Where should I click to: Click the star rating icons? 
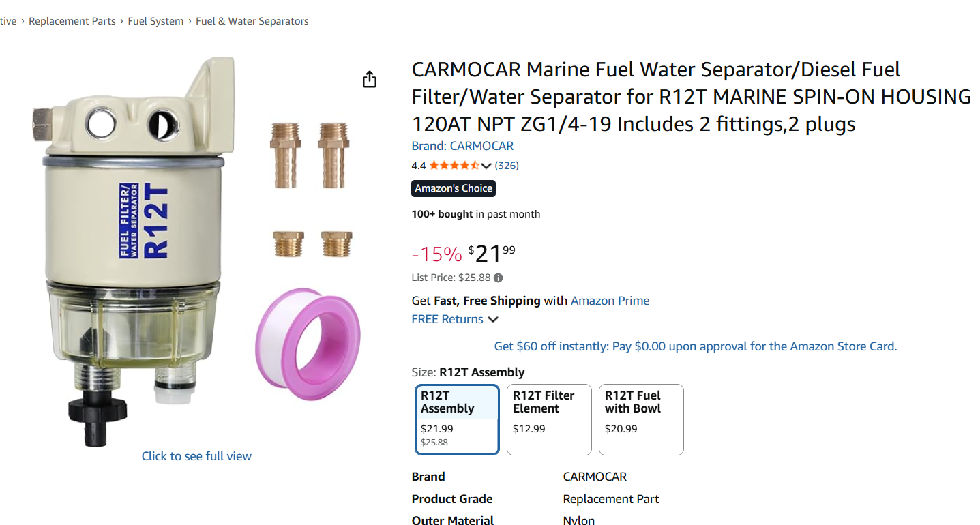click(x=454, y=166)
